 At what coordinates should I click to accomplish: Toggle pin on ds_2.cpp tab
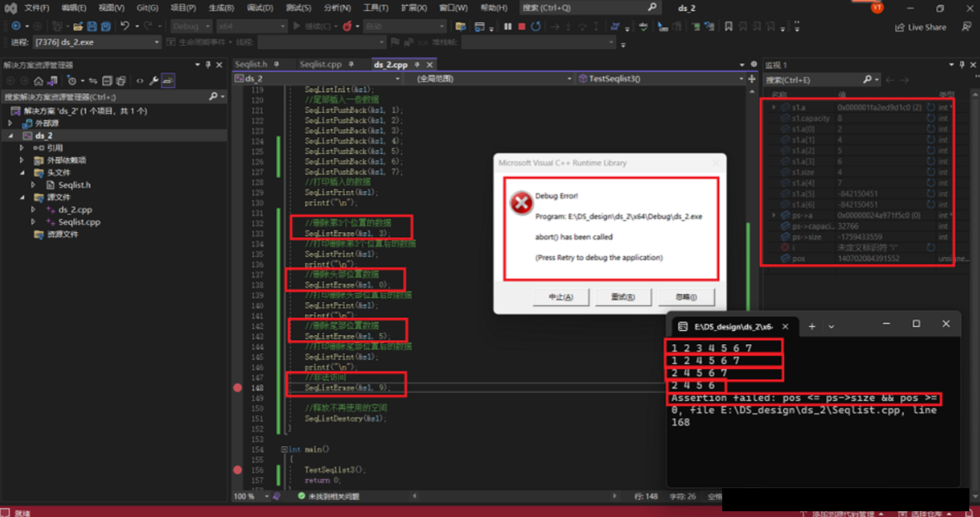click(x=417, y=64)
